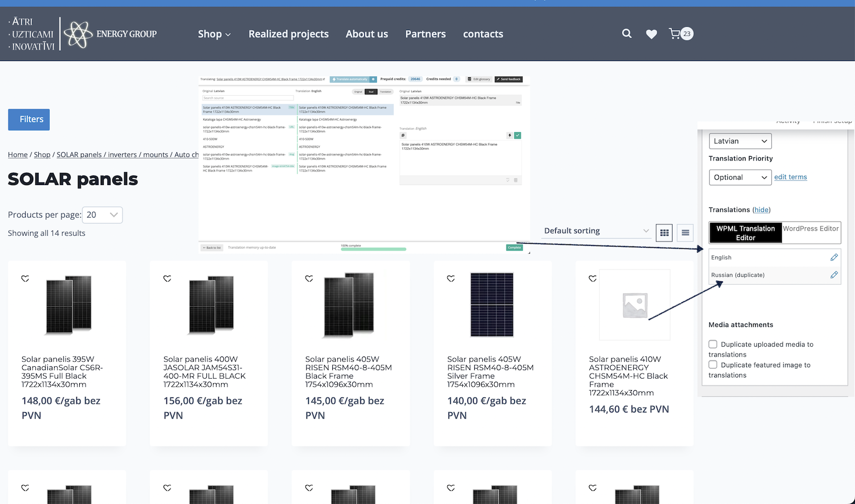Click the Translate automatically button

click(x=350, y=79)
